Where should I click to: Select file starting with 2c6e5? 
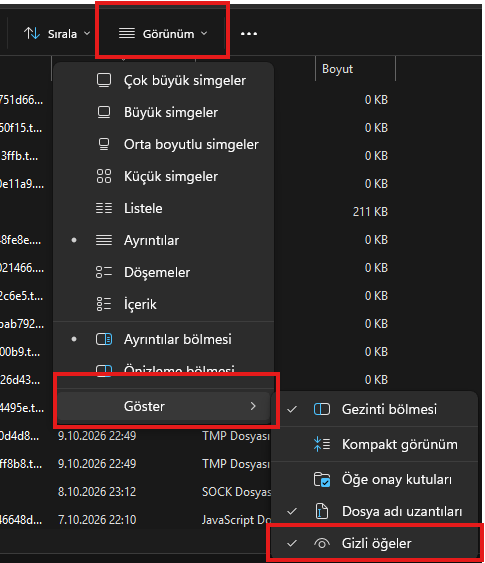22,296
